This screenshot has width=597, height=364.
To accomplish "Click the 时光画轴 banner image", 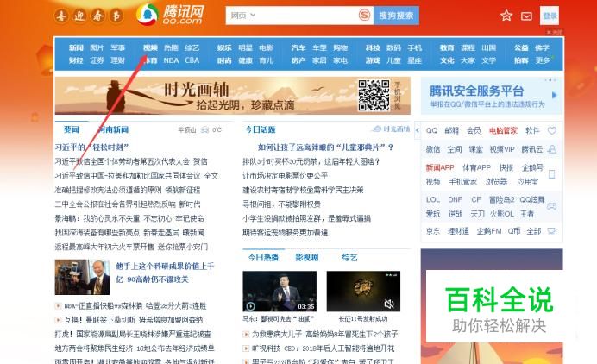I will [x=233, y=96].
